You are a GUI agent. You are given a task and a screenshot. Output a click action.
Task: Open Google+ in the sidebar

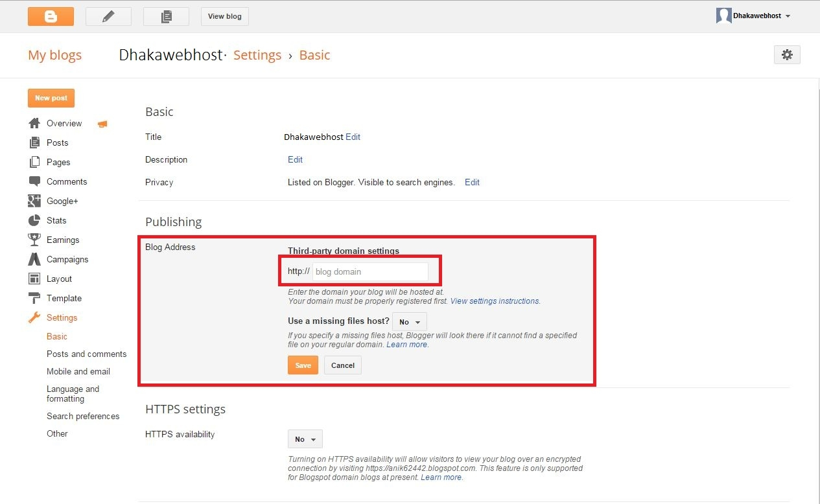[62, 201]
